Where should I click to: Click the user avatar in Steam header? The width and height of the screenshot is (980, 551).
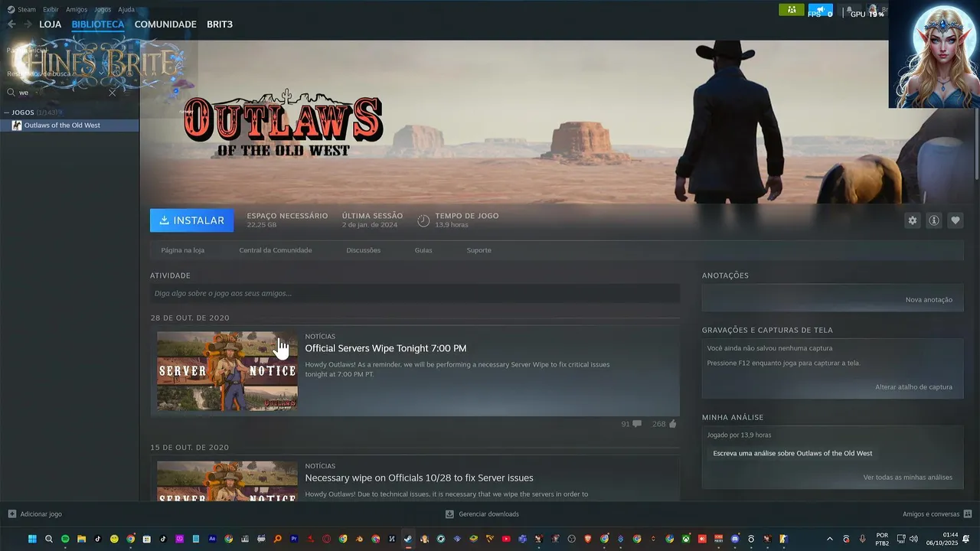coord(873,11)
